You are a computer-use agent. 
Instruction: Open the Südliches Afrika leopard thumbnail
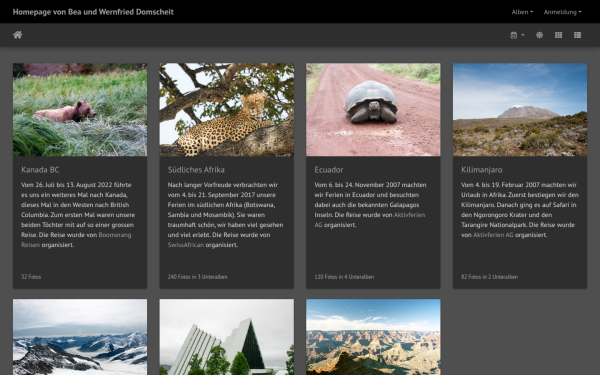pyautogui.click(x=227, y=109)
